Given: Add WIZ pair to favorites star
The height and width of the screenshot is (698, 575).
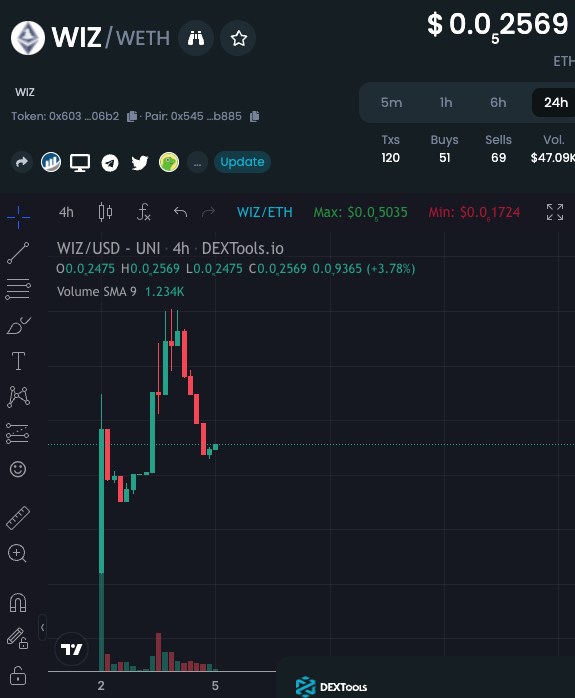Looking at the screenshot, I should point(239,38).
